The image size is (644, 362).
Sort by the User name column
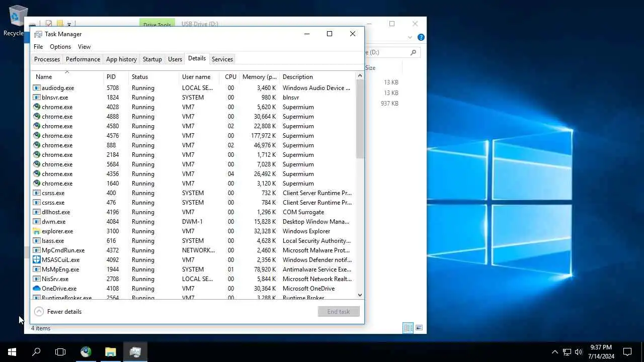coord(199,77)
